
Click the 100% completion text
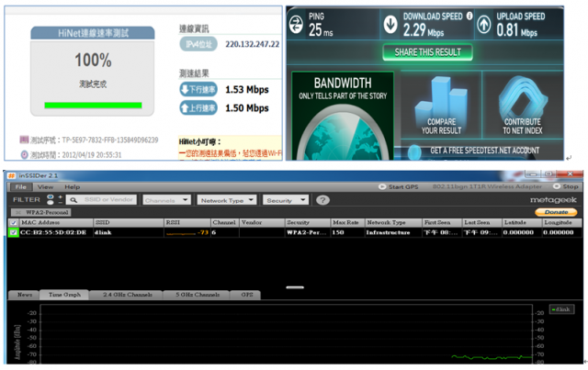(93, 60)
